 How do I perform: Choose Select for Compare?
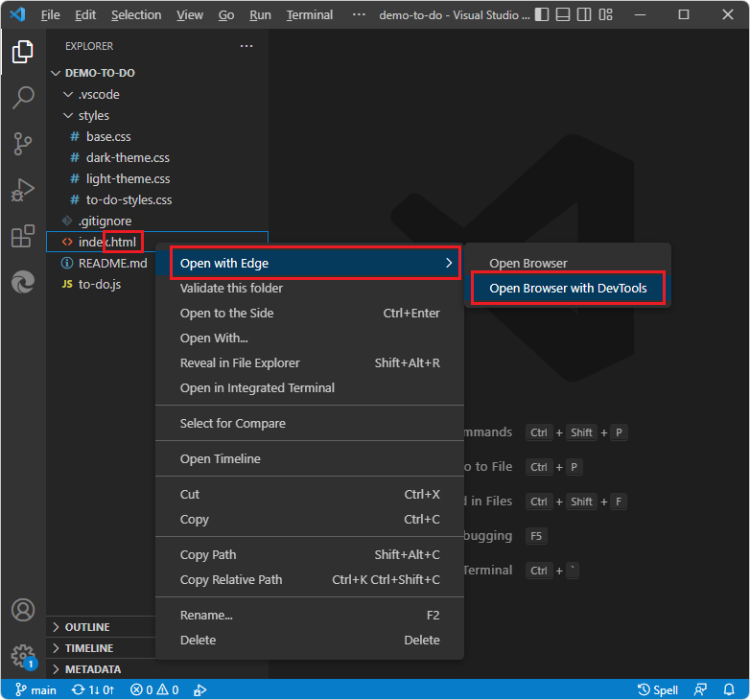point(310,423)
